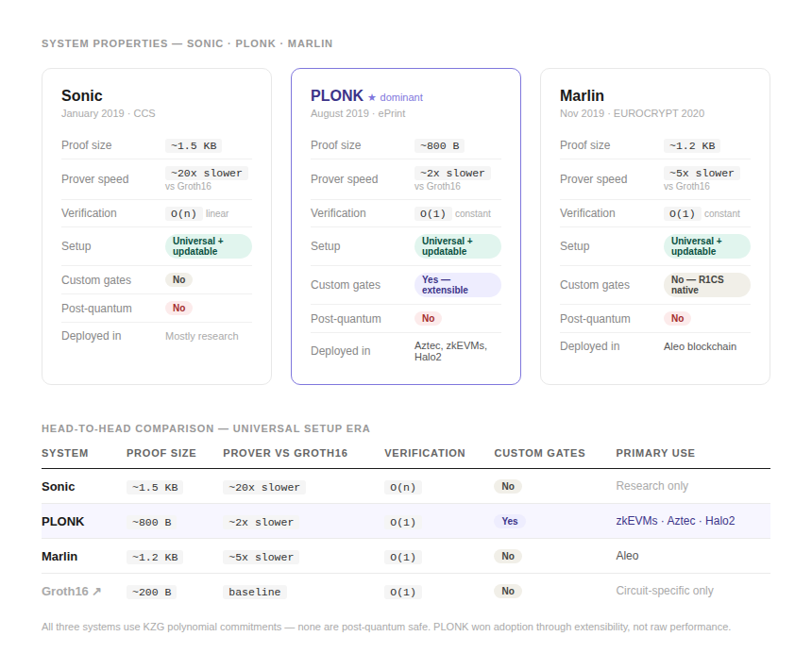The width and height of the screenshot is (812, 670).
Task: Click 'zkEVMs · Aztec · Halo2' in PLONK row
Action: tap(675, 521)
